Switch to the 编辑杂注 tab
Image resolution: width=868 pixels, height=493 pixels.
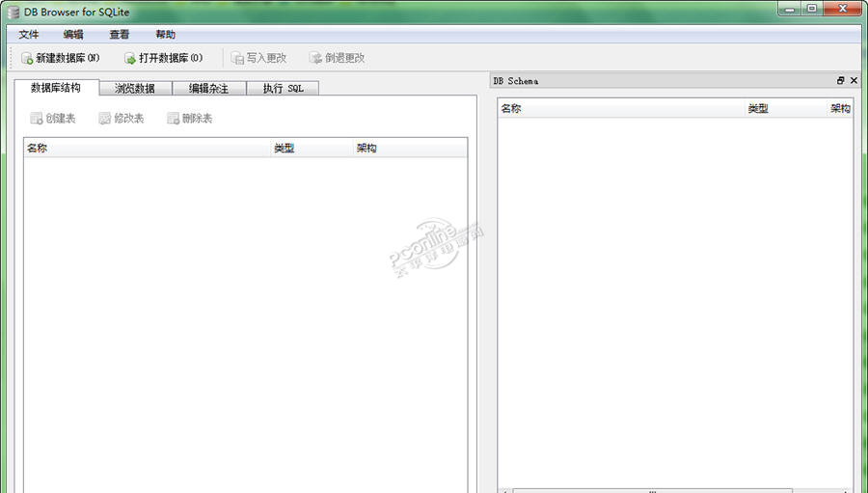[208, 88]
